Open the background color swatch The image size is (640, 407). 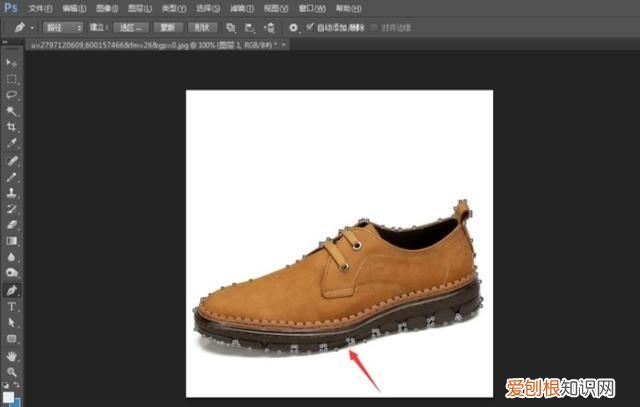click(x=16, y=403)
